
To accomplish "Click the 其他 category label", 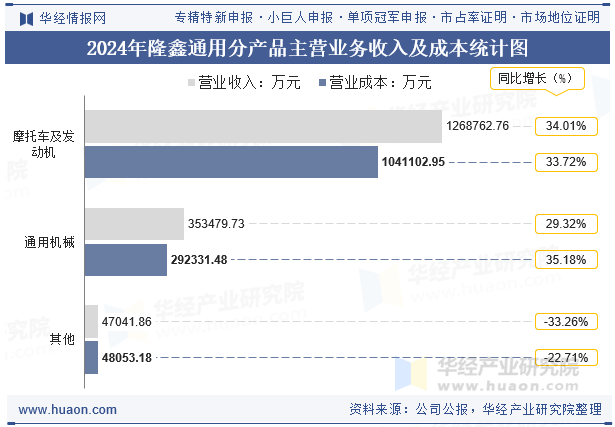I will [62, 339].
